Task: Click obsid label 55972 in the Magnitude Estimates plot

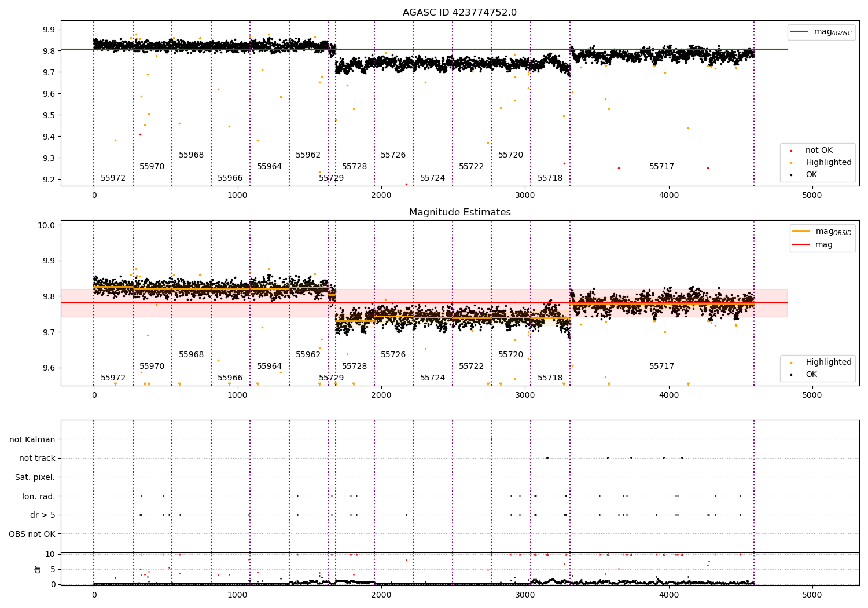Action: (113, 378)
